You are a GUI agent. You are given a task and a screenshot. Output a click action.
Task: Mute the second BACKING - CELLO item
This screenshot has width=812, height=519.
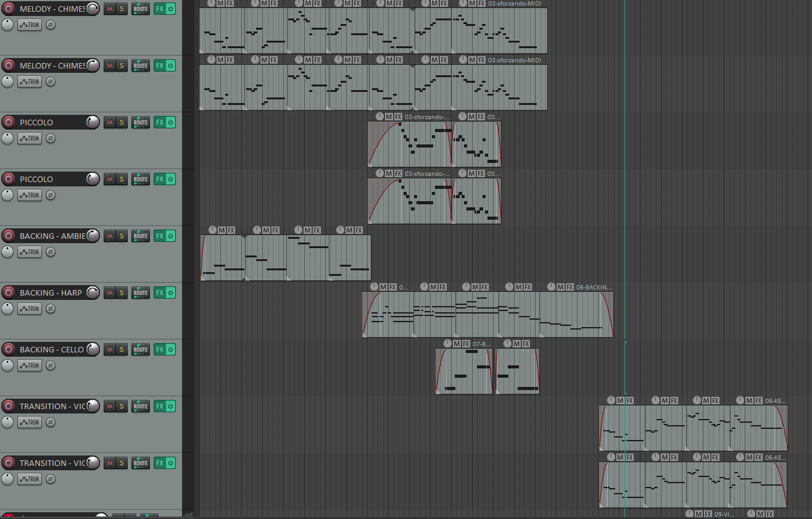(516, 343)
